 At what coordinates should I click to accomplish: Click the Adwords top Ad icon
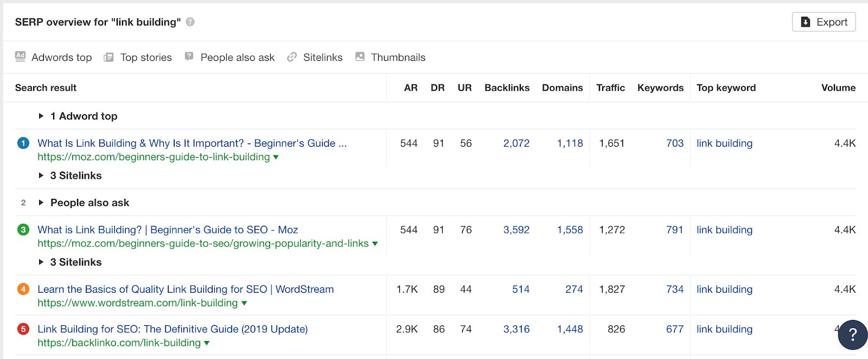(x=20, y=56)
